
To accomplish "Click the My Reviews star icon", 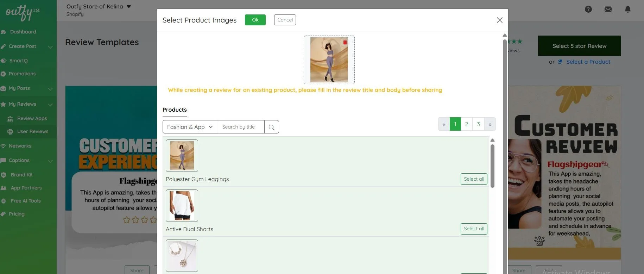I will [x=3, y=104].
